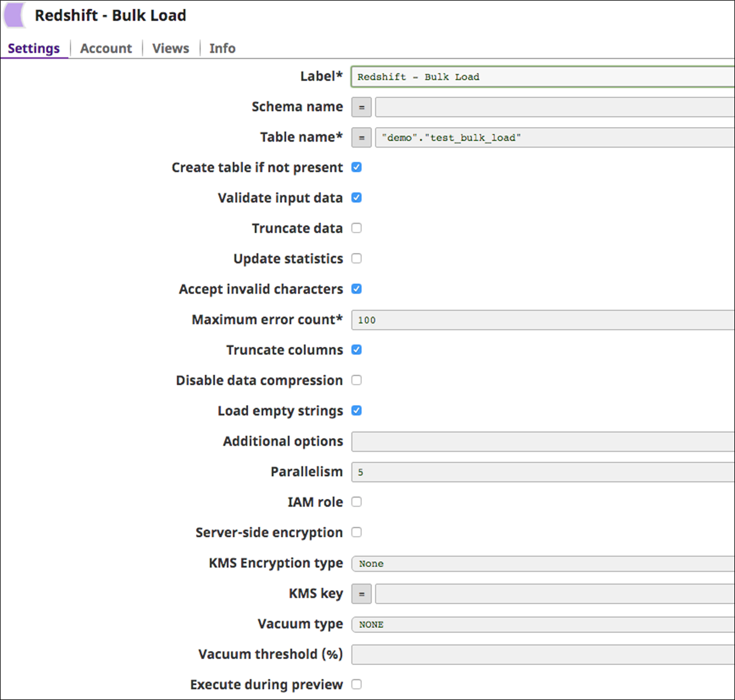The image size is (735, 700).
Task: Enable the IAM role option
Action: tap(356, 501)
